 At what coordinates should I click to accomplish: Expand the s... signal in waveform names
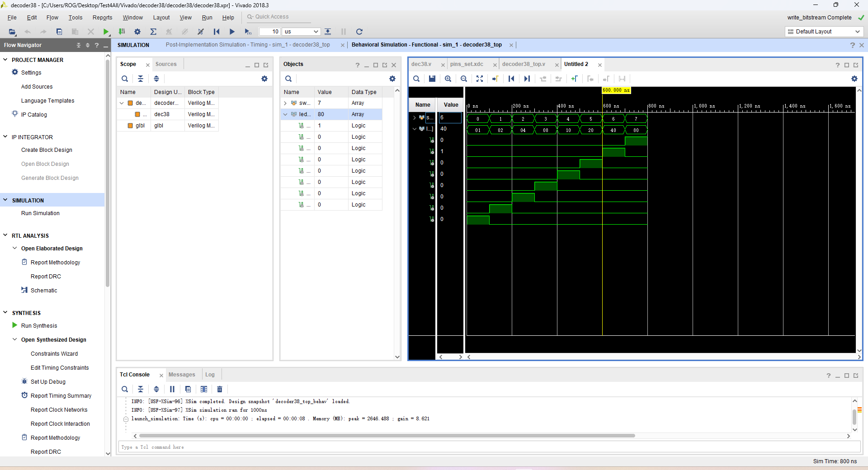(414, 117)
